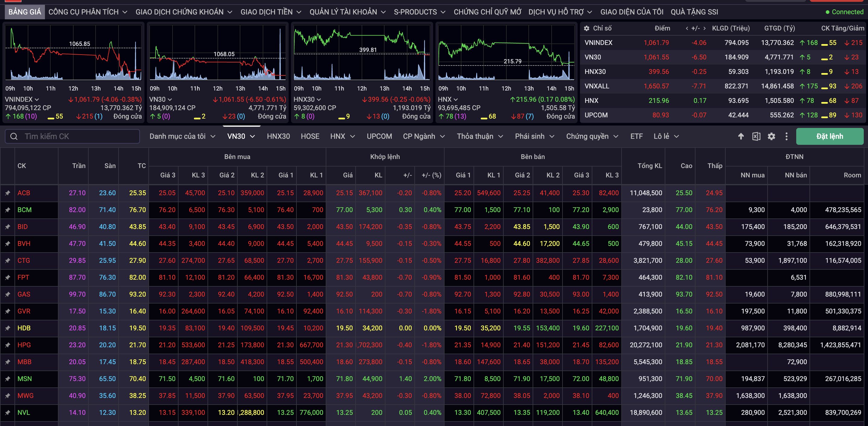The image size is (868, 426).
Task: Pin the FPT stock row
Action: 8,277
